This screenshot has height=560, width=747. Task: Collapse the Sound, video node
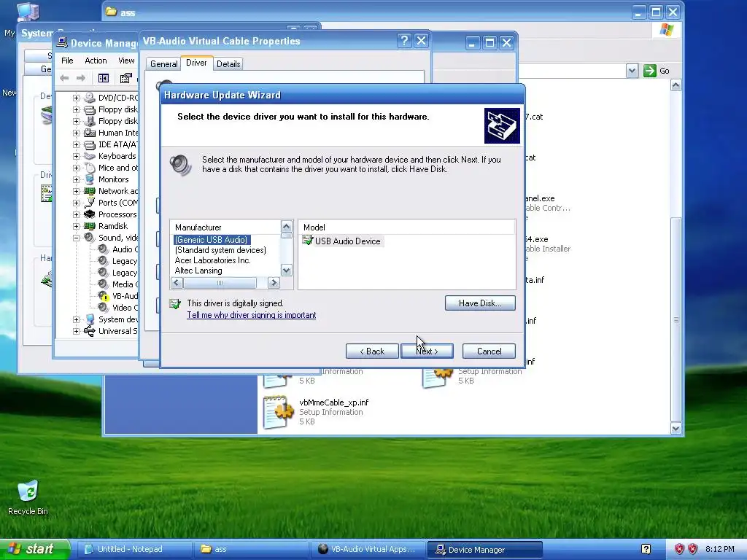76,238
